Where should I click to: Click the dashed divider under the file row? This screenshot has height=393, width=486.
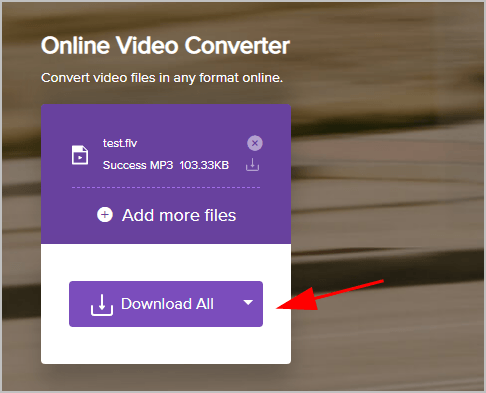166,187
